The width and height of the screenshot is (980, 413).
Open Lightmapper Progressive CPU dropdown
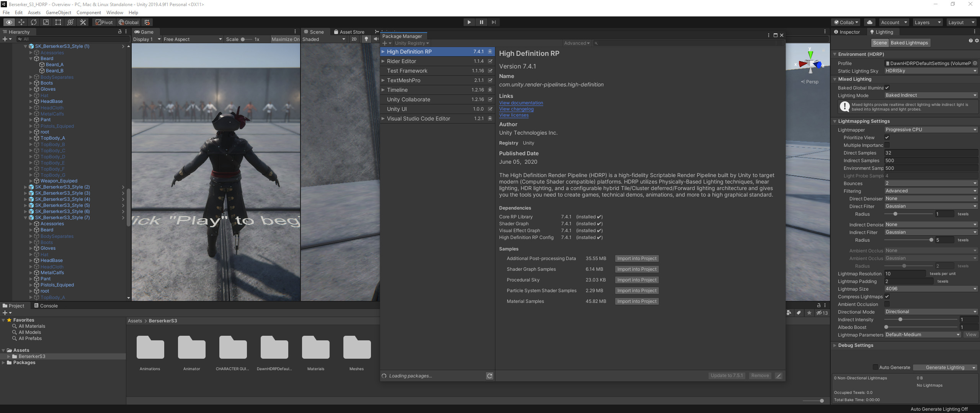(x=931, y=130)
